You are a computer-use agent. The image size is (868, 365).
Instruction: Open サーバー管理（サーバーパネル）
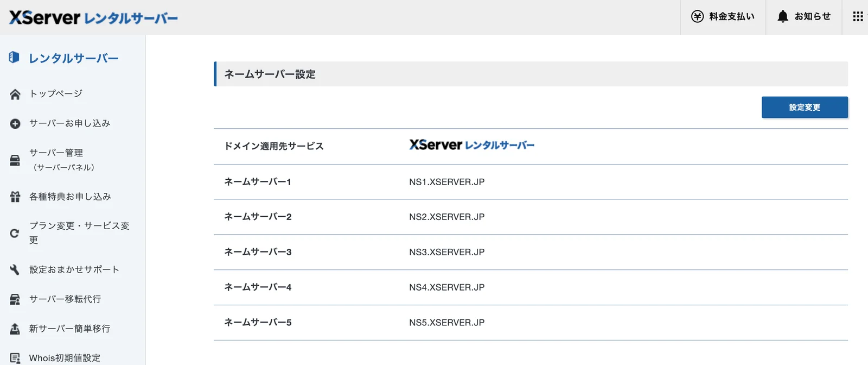coord(62,160)
